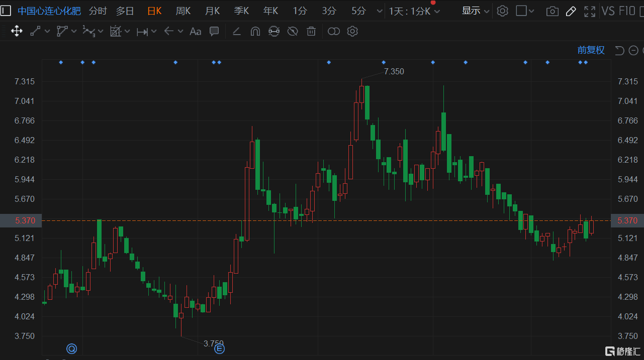644x360 pixels.
Task: Open the 显示 display dropdown
Action: 476,11
